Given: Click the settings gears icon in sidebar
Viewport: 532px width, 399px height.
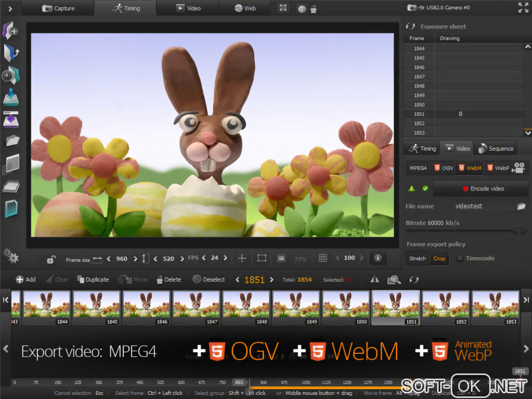Looking at the screenshot, I should click(x=10, y=255).
